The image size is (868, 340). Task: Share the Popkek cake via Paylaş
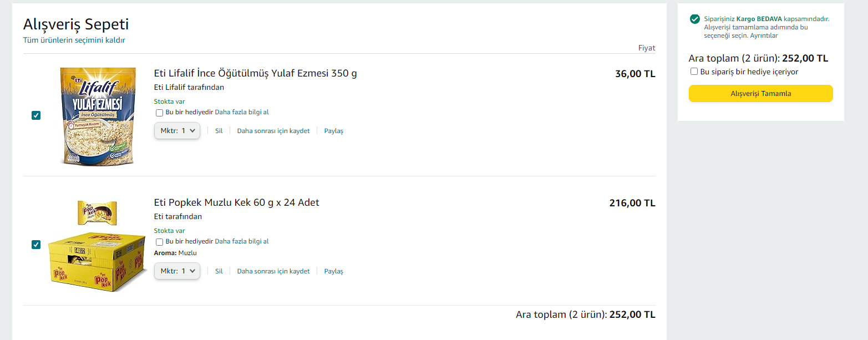(x=333, y=271)
